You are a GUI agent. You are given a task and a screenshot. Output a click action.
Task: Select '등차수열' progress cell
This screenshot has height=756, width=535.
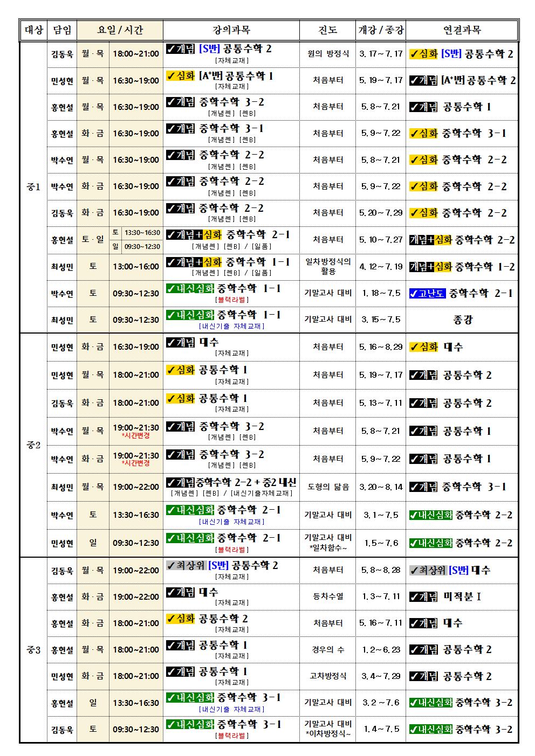point(328,597)
